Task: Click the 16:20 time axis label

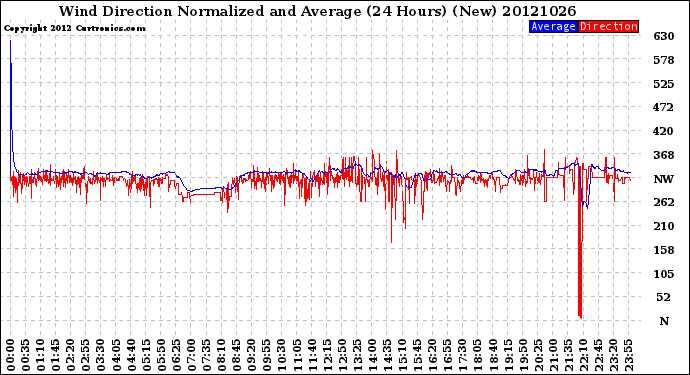Action: tap(433, 355)
